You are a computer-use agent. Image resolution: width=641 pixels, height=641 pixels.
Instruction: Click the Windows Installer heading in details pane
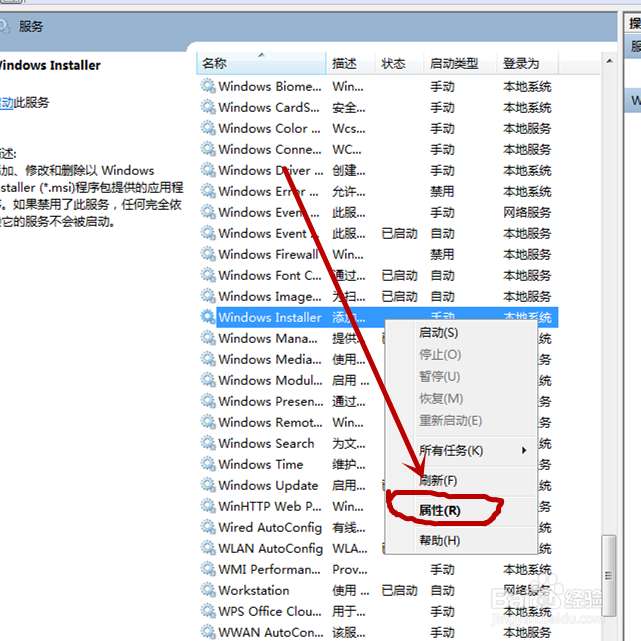pos(50,65)
